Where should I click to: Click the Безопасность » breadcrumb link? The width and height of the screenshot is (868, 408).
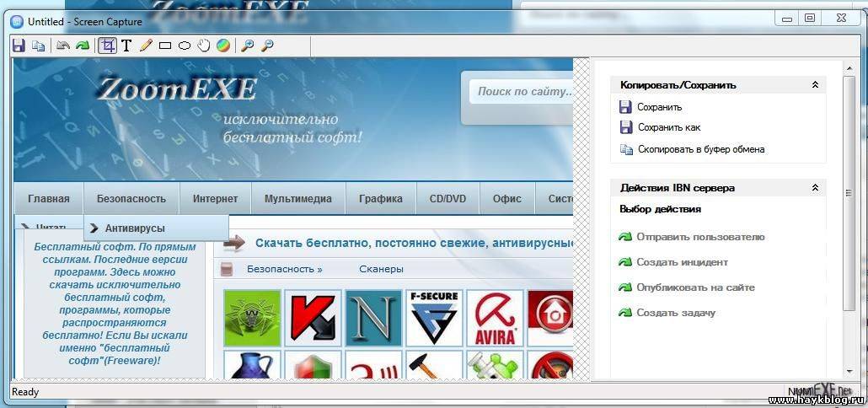pos(285,270)
